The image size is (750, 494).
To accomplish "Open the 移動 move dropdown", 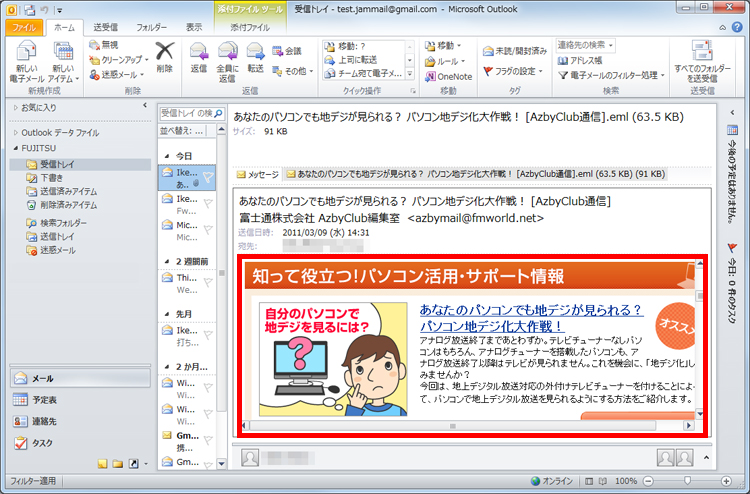I will (443, 46).
